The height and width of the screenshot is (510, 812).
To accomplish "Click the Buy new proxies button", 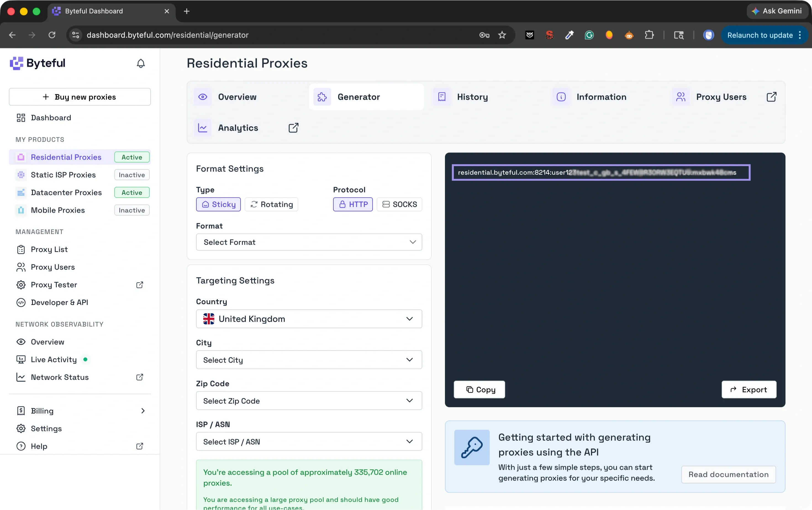I will tap(80, 97).
